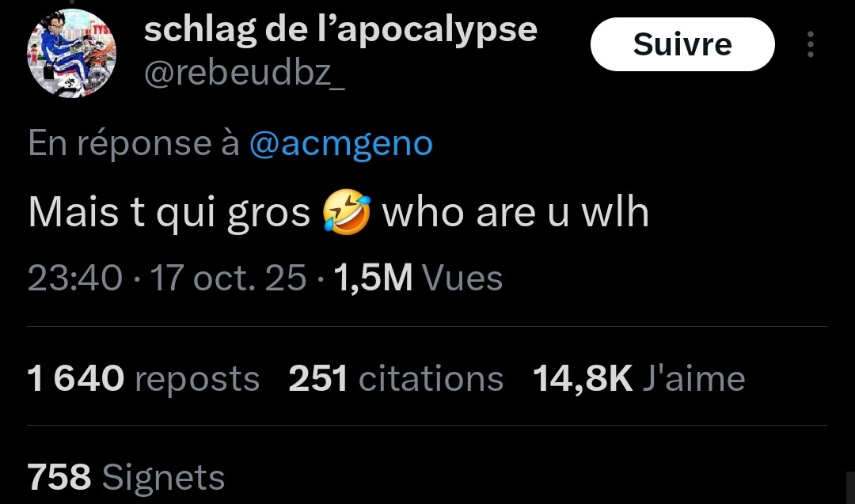
Task: Show the 1 640 reposts list
Action: click(143, 379)
